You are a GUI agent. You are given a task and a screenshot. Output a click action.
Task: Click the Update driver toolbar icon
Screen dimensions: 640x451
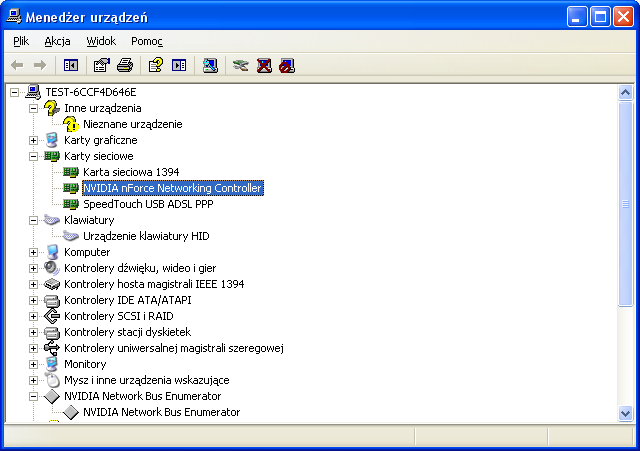241,65
